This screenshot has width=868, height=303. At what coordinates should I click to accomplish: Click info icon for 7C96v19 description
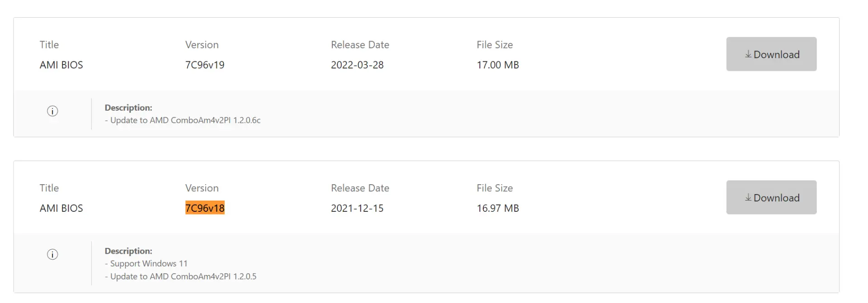click(x=52, y=111)
